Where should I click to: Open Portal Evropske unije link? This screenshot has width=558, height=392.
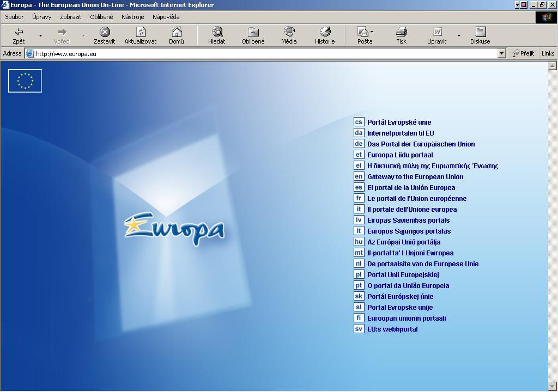(400, 308)
